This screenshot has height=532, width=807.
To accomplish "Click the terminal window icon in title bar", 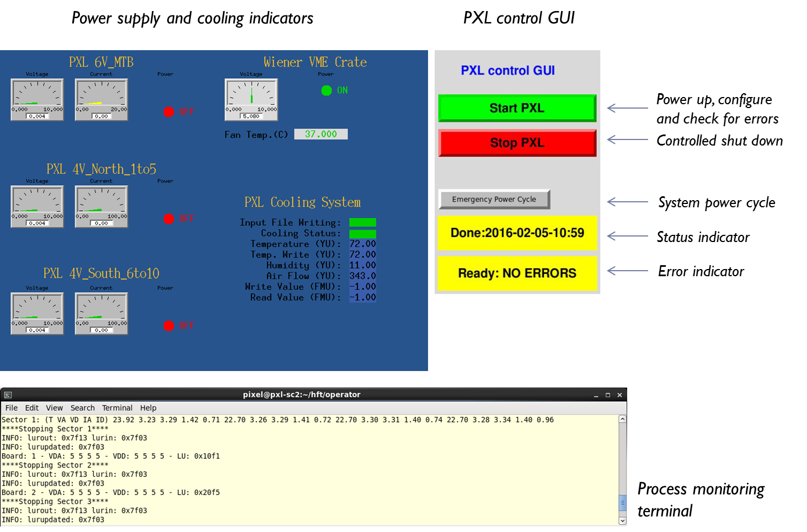I will click(x=8, y=395).
